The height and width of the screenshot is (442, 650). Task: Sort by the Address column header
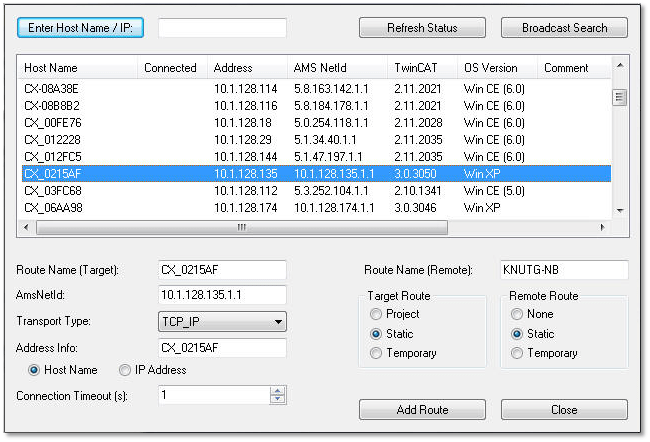click(x=247, y=68)
